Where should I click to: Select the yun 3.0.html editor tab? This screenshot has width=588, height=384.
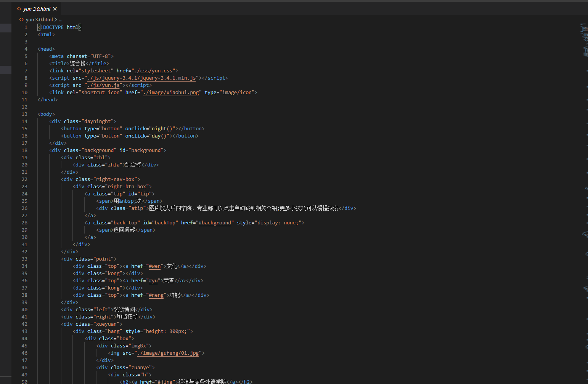[37, 9]
